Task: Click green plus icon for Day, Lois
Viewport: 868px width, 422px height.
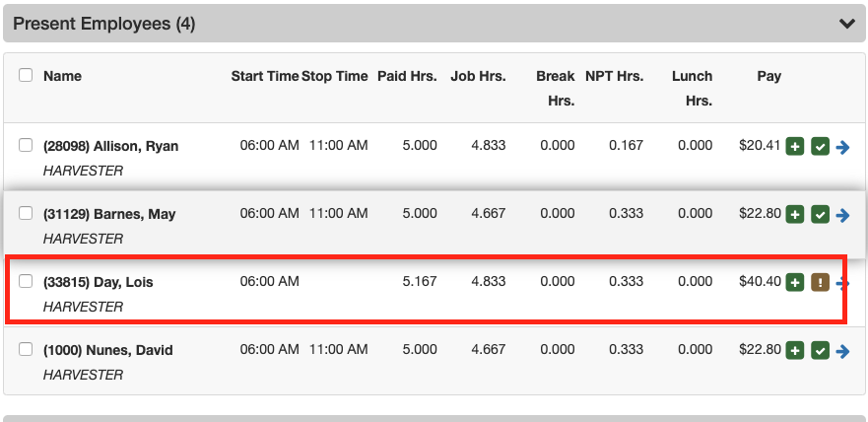Action: click(795, 283)
